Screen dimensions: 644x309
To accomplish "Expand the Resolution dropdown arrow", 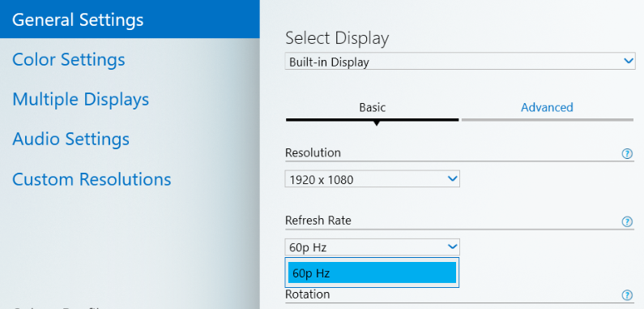I will pos(452,179).
